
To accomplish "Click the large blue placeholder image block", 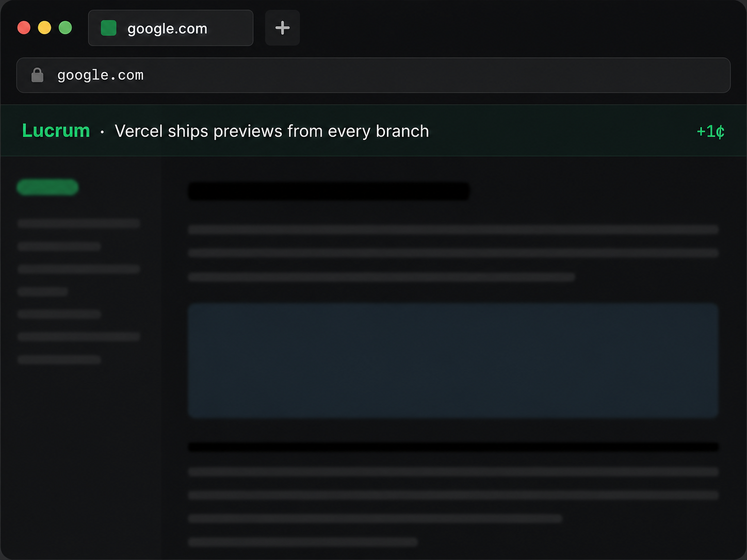I will click(453, 360).
